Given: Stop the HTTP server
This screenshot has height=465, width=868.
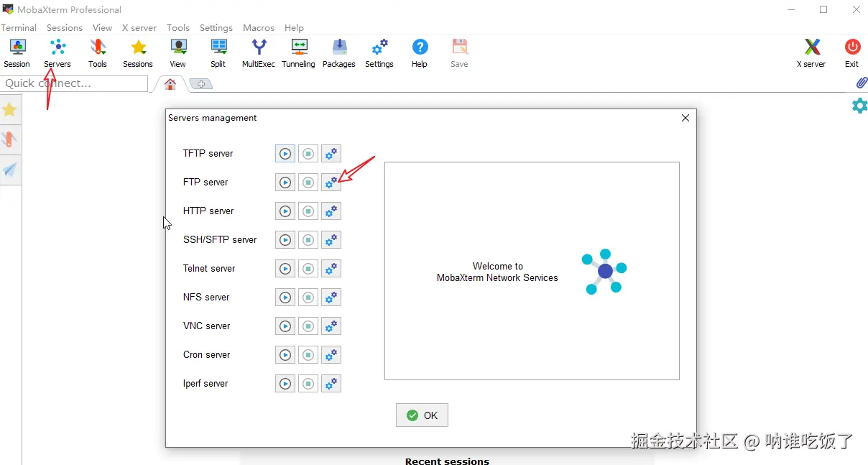Looking at the screenshot, I should tap(308, 211).
